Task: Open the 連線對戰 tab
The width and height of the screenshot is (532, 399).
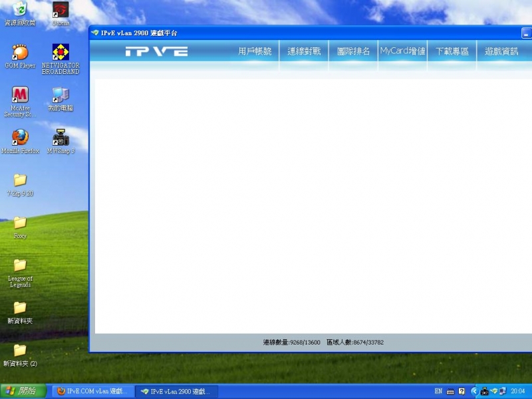Action: [304, 51]
